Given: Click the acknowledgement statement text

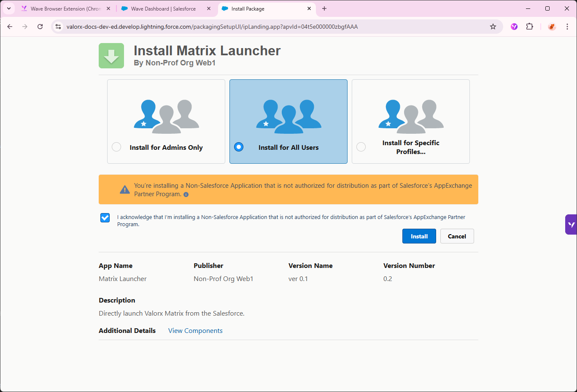Looking at the screenshot, I should (291, 221).
